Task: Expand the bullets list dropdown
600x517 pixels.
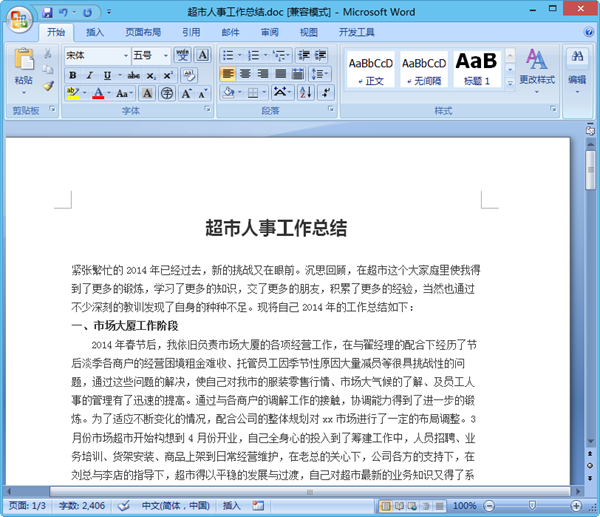Action: (240, 55)
